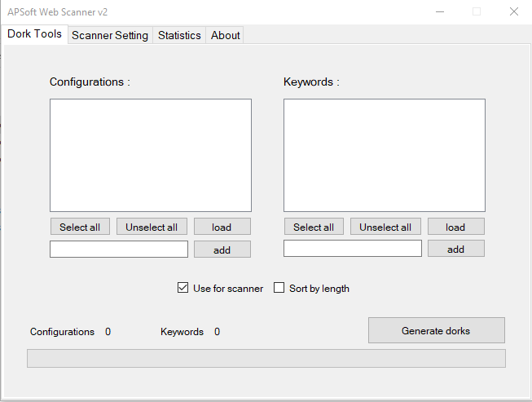Click the APSoft Web Scanner v2 title
Image resolution: width=532 pixels, height=402 pixels.
coord(57,12)
